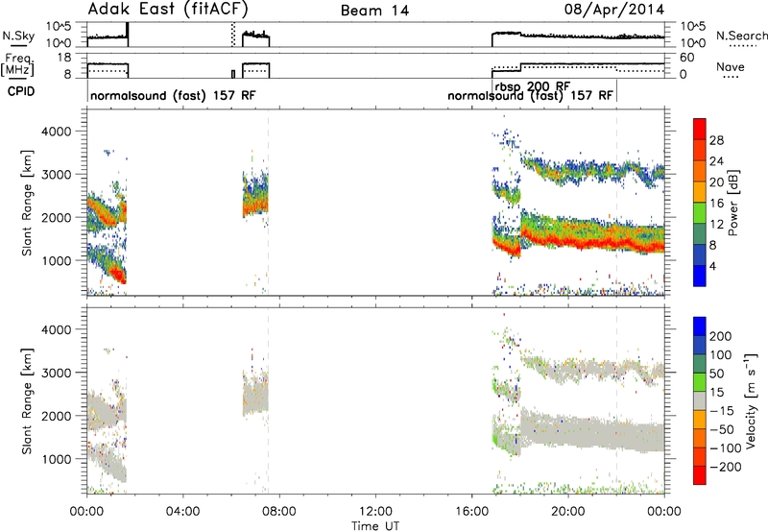
Task: Click the '200' tick on the velocity colorbar
Action: [x=721, y=336]
